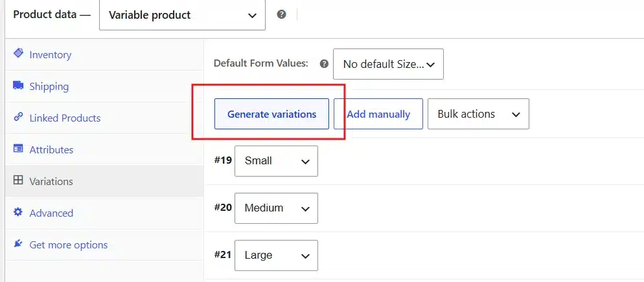Open Get more options link
This screenshot has width=644, height=282.
(104, 244)
